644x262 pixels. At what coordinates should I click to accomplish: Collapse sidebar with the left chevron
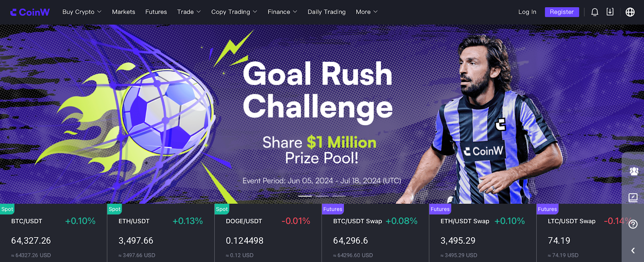tap(633, 250)
